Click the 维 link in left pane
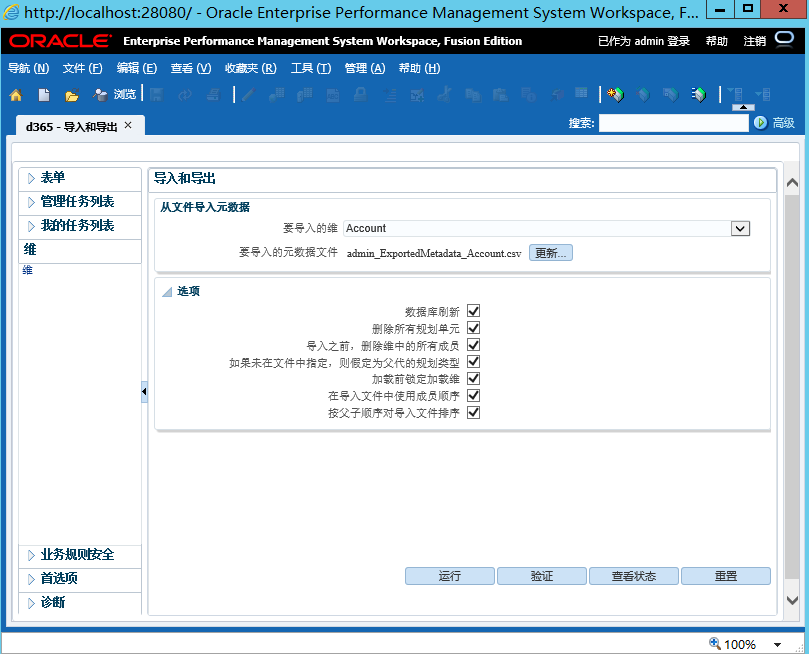This screenshot has width=809, height=654. (27, 270)
